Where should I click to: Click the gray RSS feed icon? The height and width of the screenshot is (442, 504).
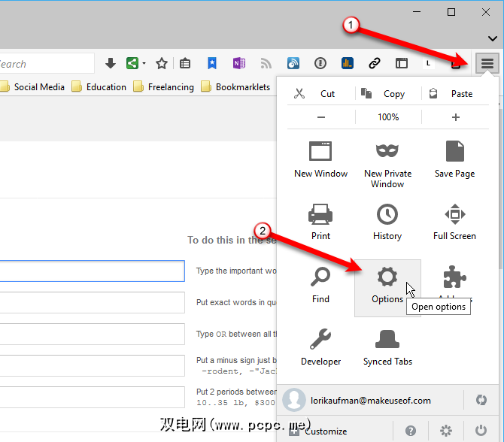(x=266, y=63)
